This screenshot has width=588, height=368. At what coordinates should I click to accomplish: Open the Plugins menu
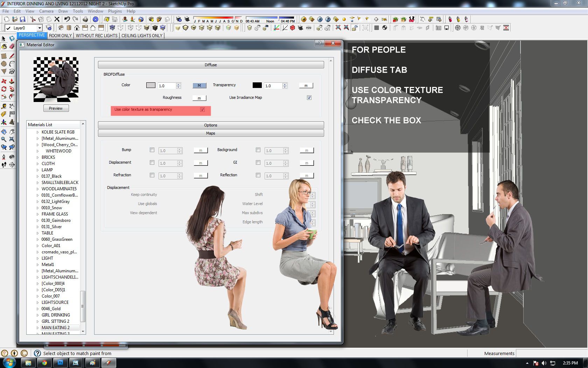coord(115,11)
